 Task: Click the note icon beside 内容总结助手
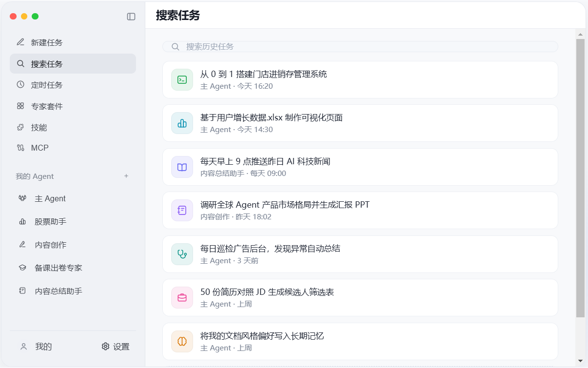coord(22,291)
